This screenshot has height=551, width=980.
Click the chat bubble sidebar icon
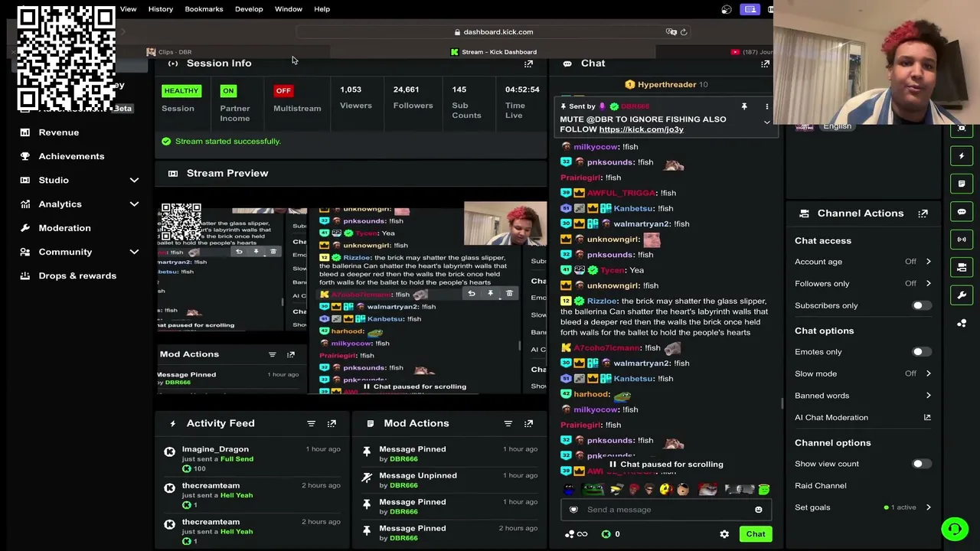[x=962, y=211]
